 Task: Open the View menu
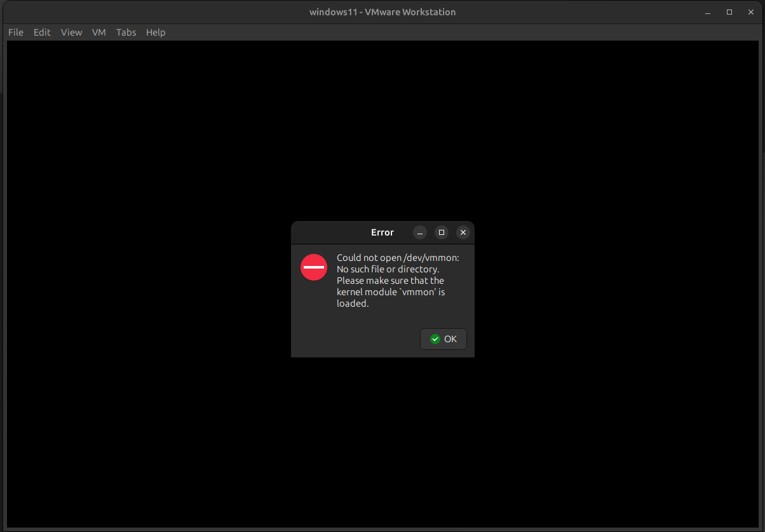pyautogui.click(x=71, y=32)
